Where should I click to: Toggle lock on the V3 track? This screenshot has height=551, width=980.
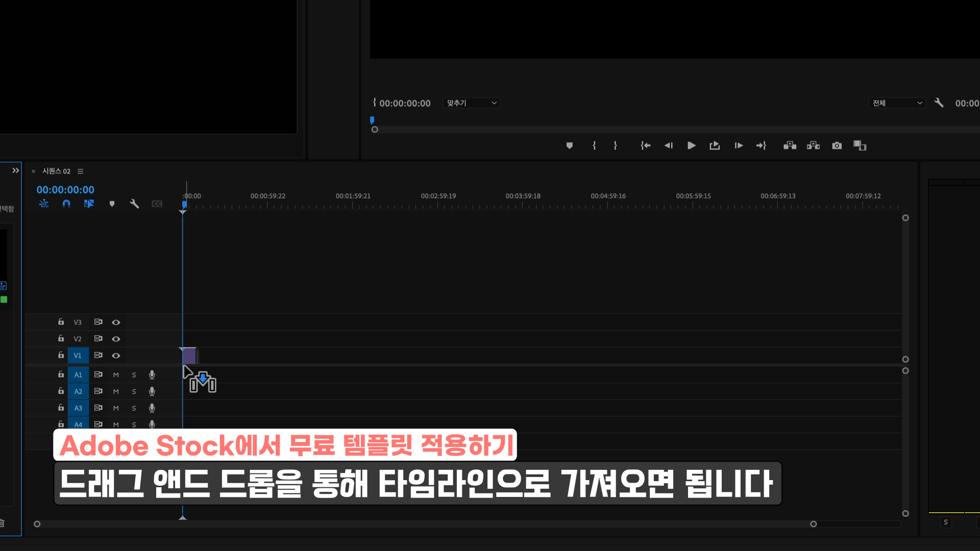point(61,322)
